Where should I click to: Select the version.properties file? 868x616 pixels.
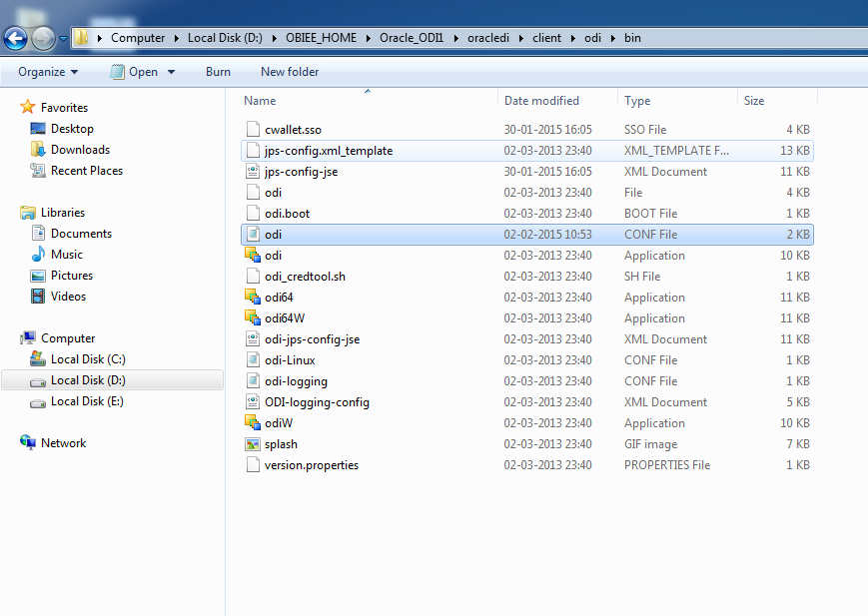(x=527, y=465)
